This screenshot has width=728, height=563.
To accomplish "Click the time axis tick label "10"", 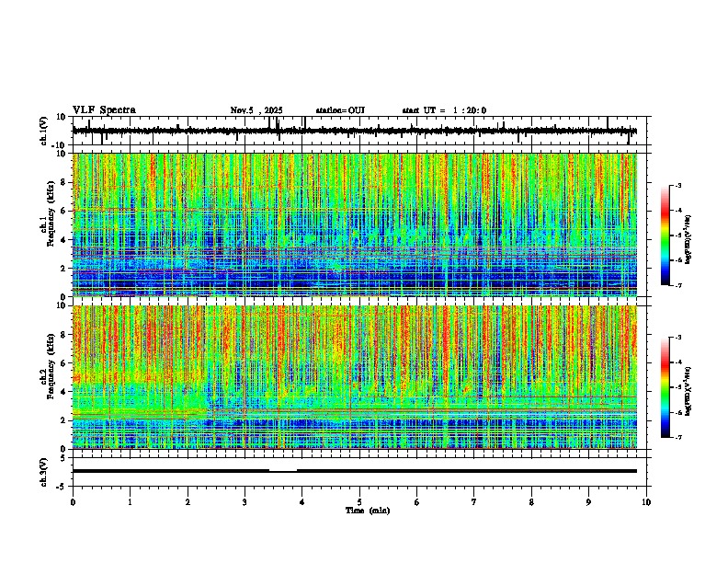I will (x=646, y=502).
